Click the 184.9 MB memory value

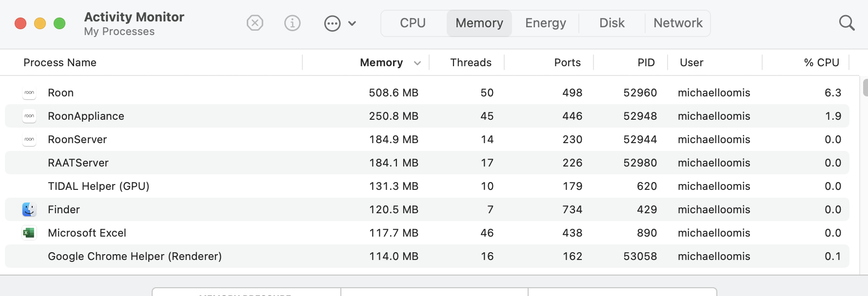coord(394,139)
